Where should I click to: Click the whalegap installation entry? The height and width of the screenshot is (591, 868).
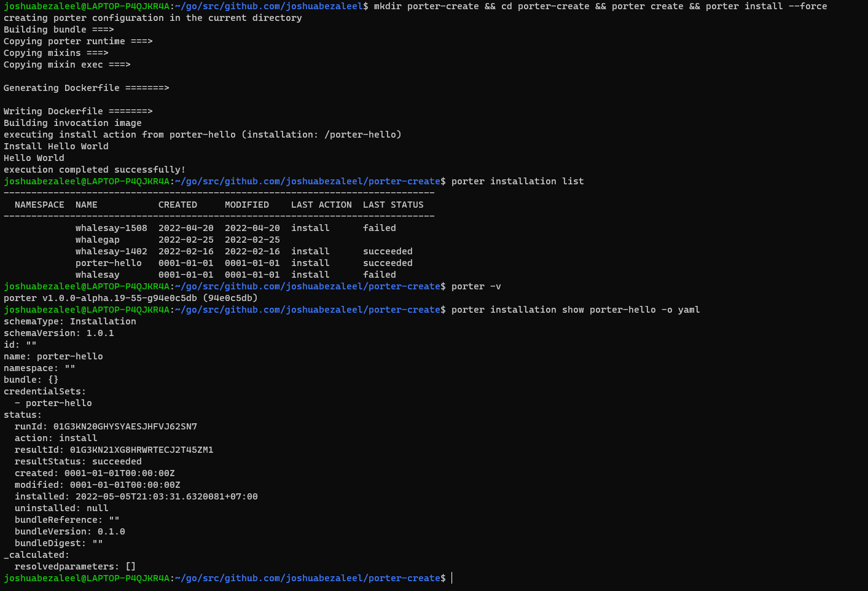[98, 240]
